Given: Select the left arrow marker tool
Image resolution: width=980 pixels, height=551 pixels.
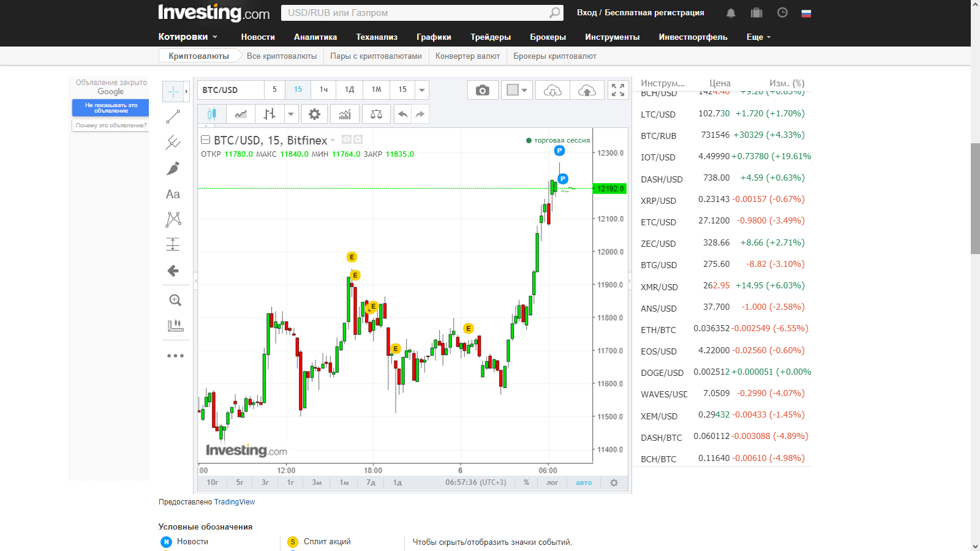Looking at the screenshot, I should 173,271.
